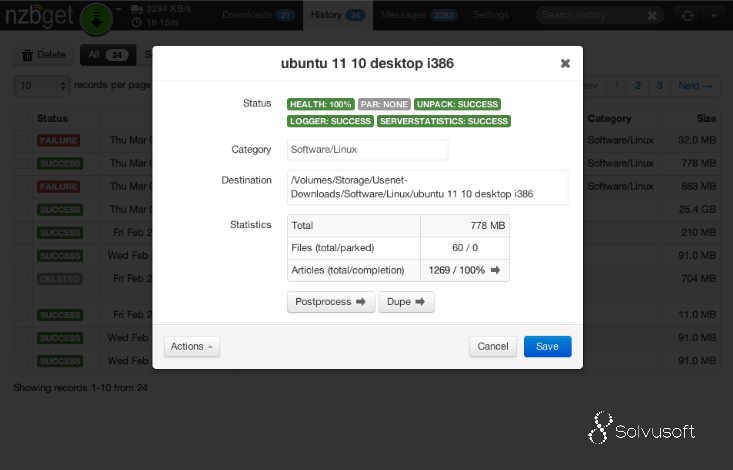Click the PAR: NONE status badge
This screenshot has width=733, height=470.
coord(384,104)
